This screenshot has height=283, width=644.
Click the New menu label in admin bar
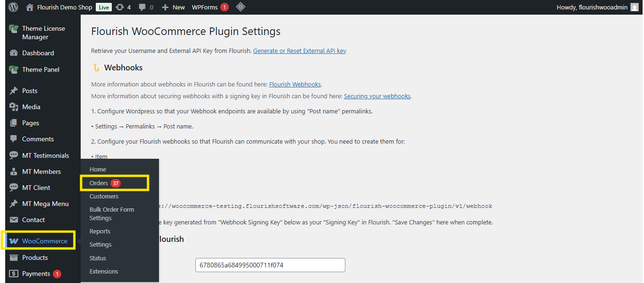(x=179, y=7)
